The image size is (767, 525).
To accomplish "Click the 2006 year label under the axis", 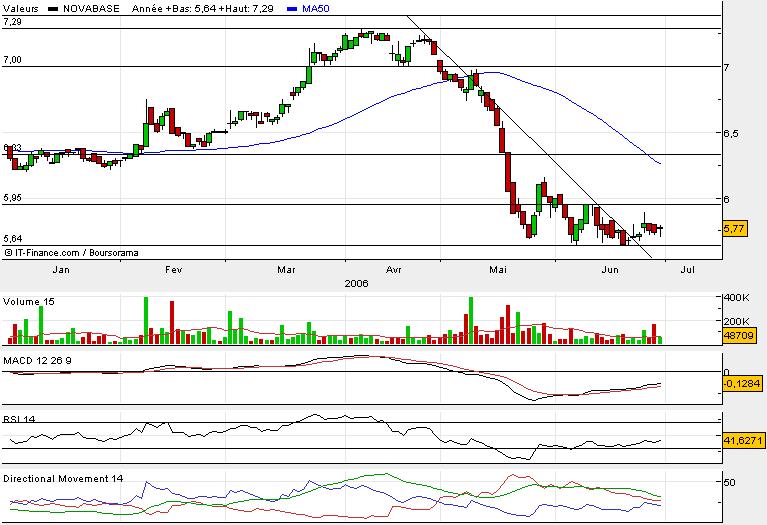I will click(356, 283).
